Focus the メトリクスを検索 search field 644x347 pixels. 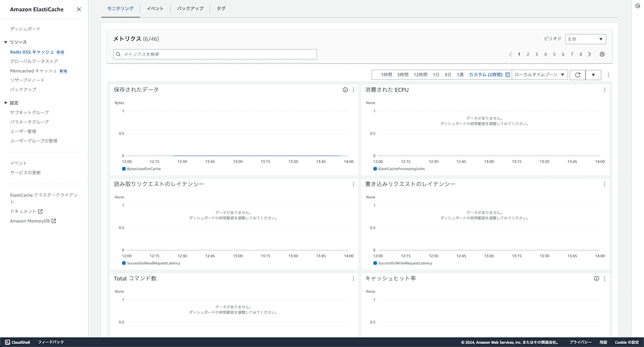tap(215, 54)
